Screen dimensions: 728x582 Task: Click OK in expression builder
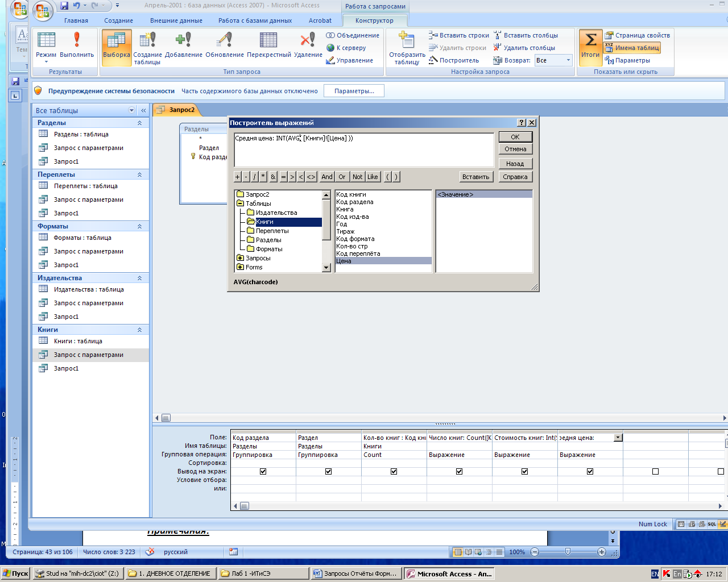coord(515,137)
